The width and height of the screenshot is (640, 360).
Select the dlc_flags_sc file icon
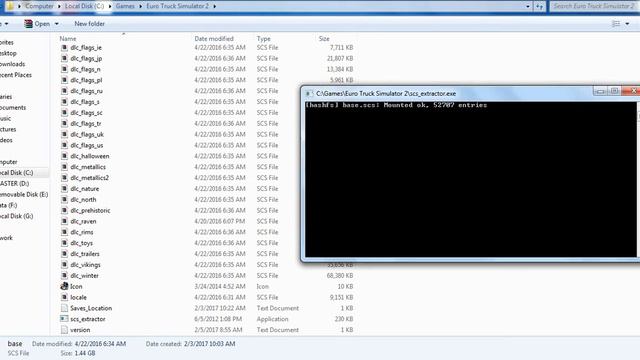[64, 113]
